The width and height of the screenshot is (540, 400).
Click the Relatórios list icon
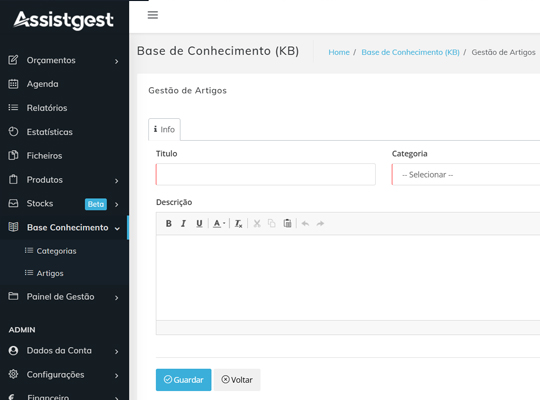13,107
